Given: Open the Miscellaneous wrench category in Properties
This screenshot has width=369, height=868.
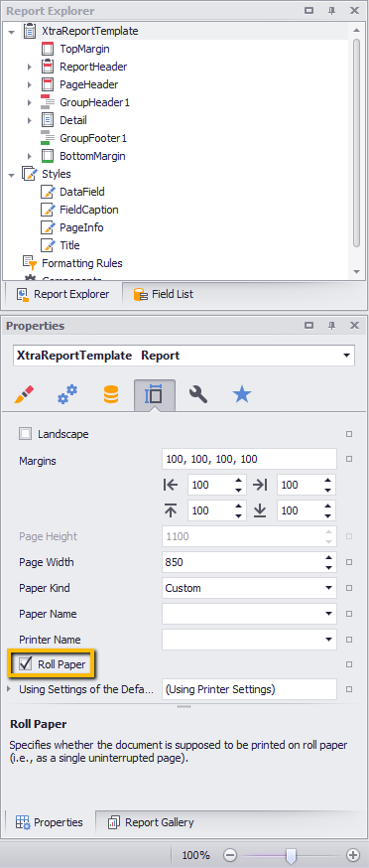Looking at the screenshot, I should coord(198,394).
